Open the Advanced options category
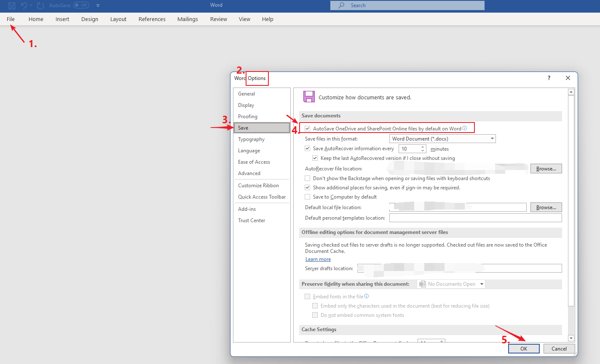The width and height of the screenshot is (600, 364). (x=262, y=173)
